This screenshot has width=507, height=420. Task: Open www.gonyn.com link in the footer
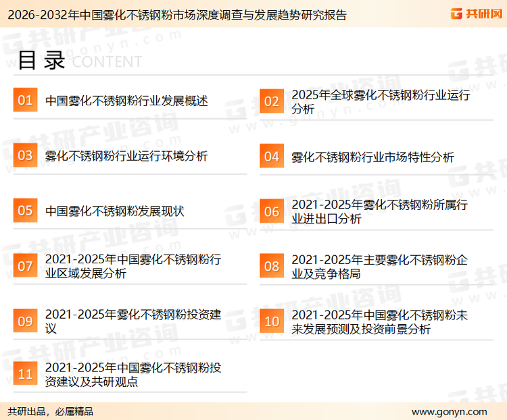[449, 412]
